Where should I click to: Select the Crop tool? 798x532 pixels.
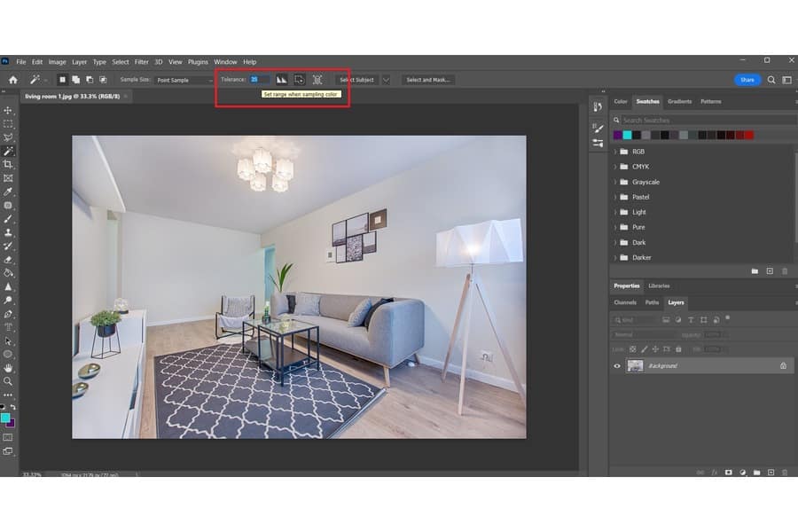click(8, 164)
